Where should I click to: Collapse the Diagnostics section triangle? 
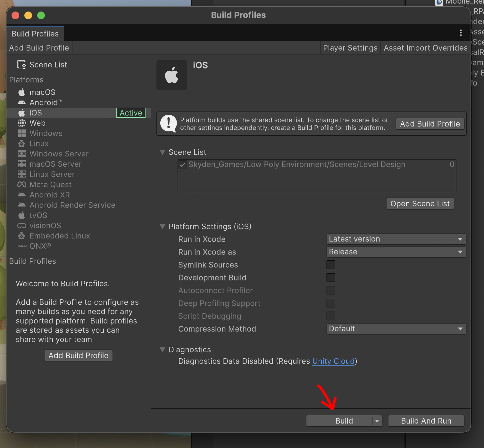pos(163,350)
